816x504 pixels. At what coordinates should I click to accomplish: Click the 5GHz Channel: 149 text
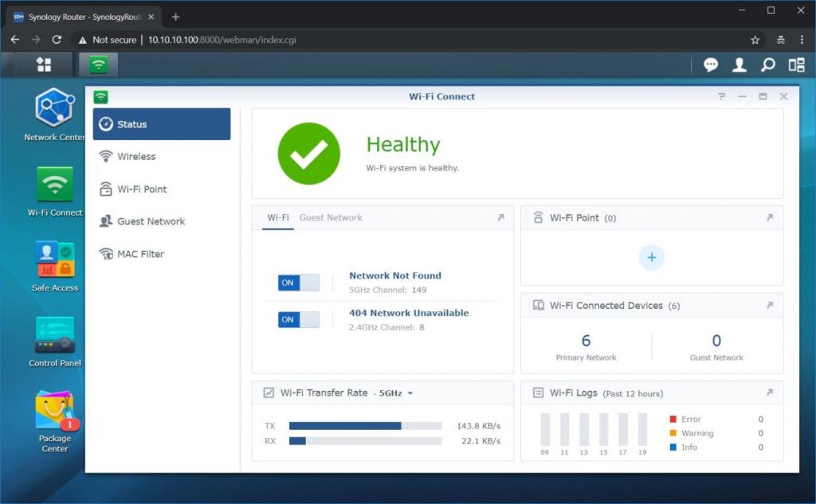tap(388, 291)
